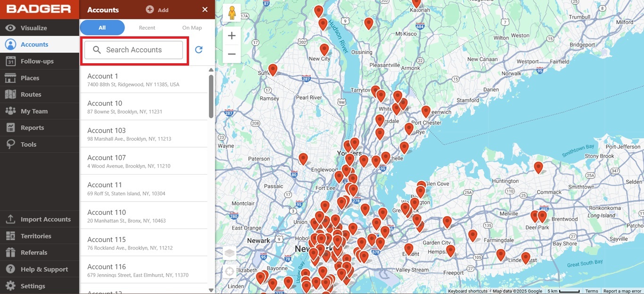Open Street View pegman on map
Screen dimensions: 644x294
[231, 13]
